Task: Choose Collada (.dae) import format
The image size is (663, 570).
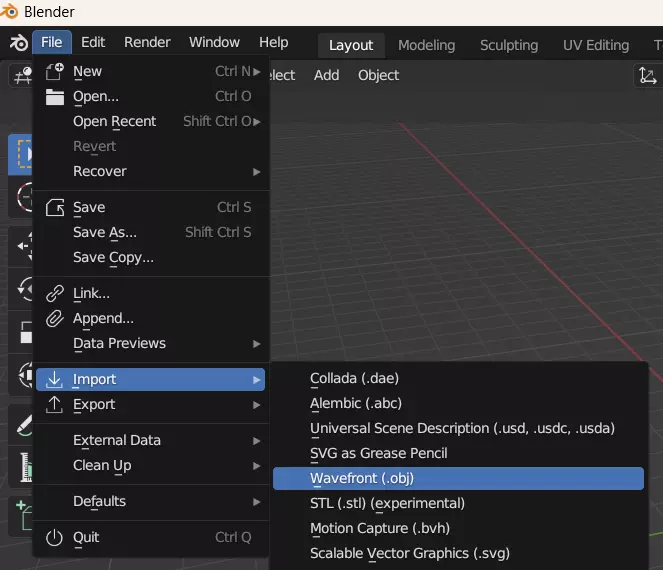Action: (354, 378)
